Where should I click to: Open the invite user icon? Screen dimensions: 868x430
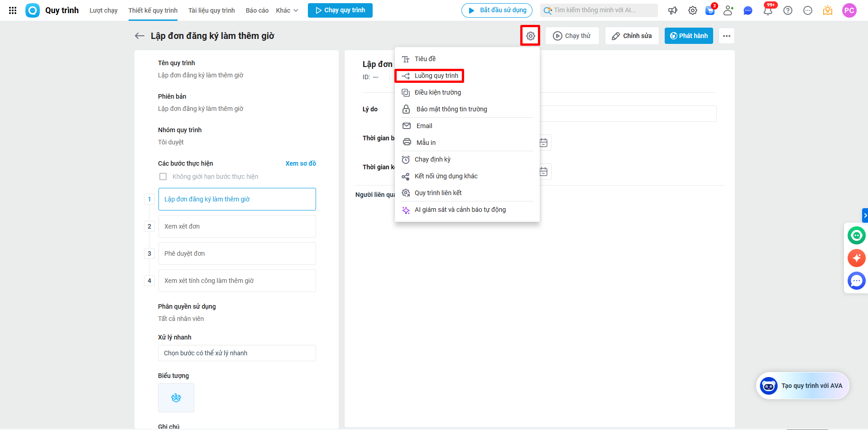click(x=728, y=10)
